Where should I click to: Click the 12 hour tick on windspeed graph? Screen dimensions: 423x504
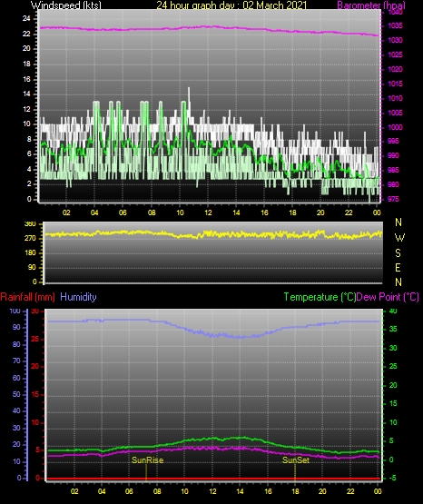point(208,212)
